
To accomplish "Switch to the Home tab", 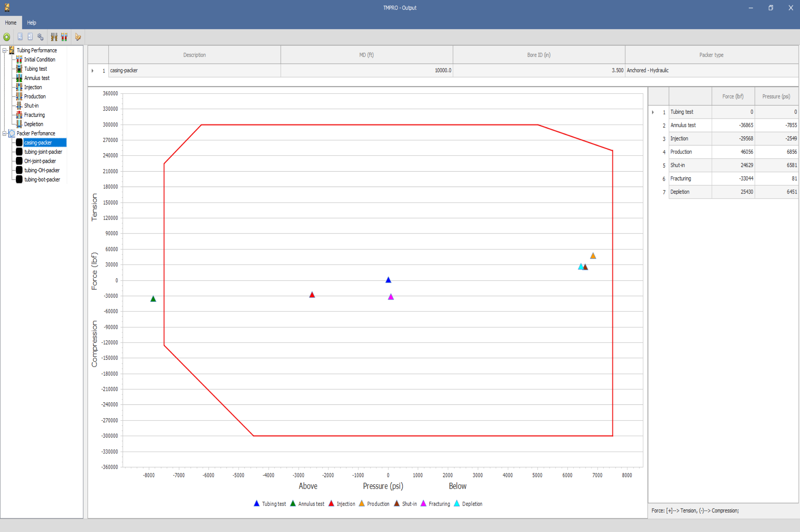I will coord(10,23).
